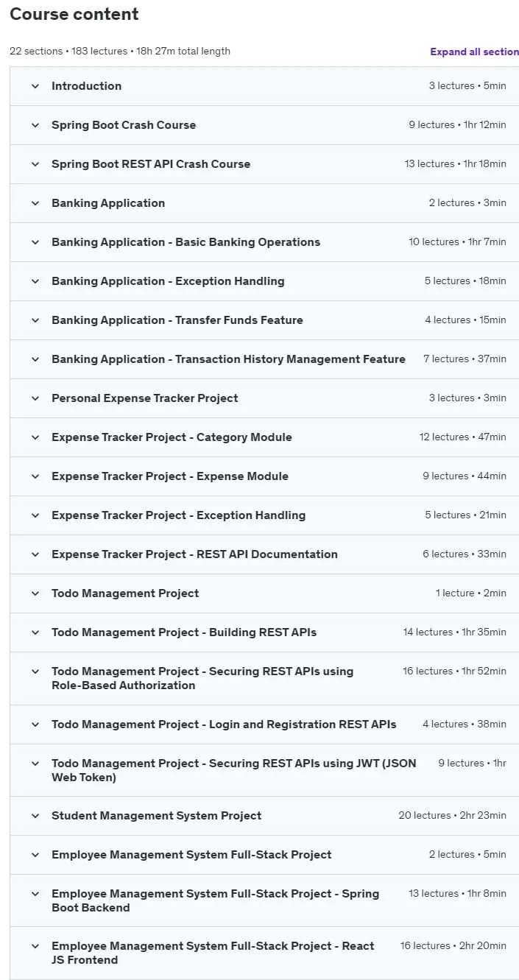
Task: Open Securing REST APIs using JWT section
Action: [x=234, y=770]
